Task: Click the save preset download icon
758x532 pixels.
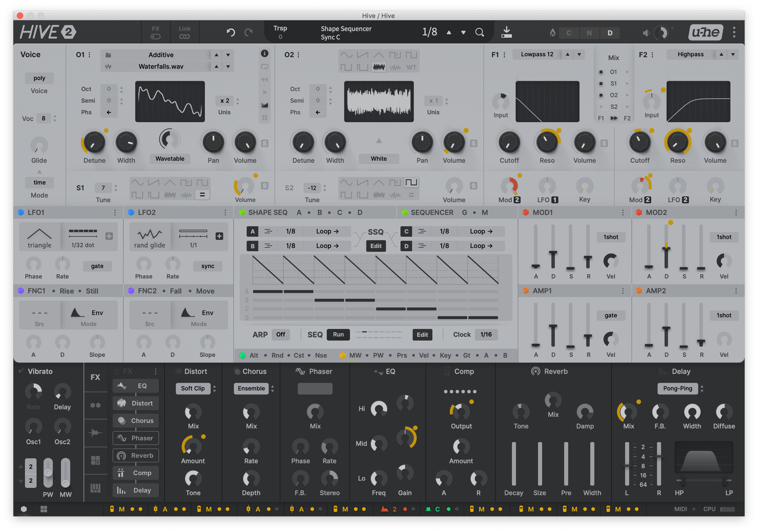Action: pyautogui.click(x=506, y=32)
